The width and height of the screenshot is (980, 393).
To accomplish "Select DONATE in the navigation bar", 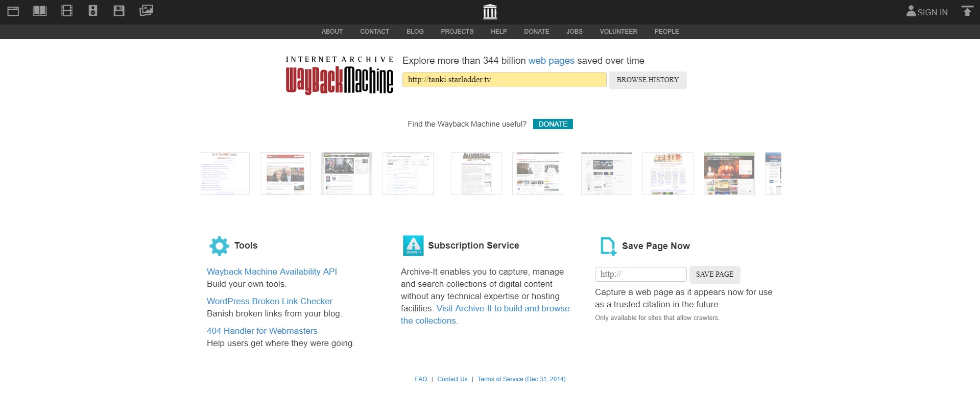I will click(x=537, y=32).
